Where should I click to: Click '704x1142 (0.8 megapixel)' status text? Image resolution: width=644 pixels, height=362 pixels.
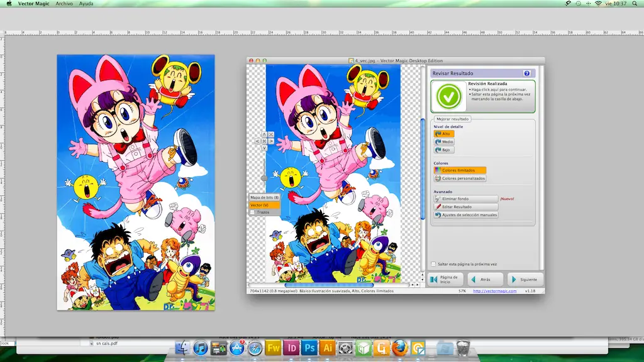pyautogui.click(x=273, y=291)
